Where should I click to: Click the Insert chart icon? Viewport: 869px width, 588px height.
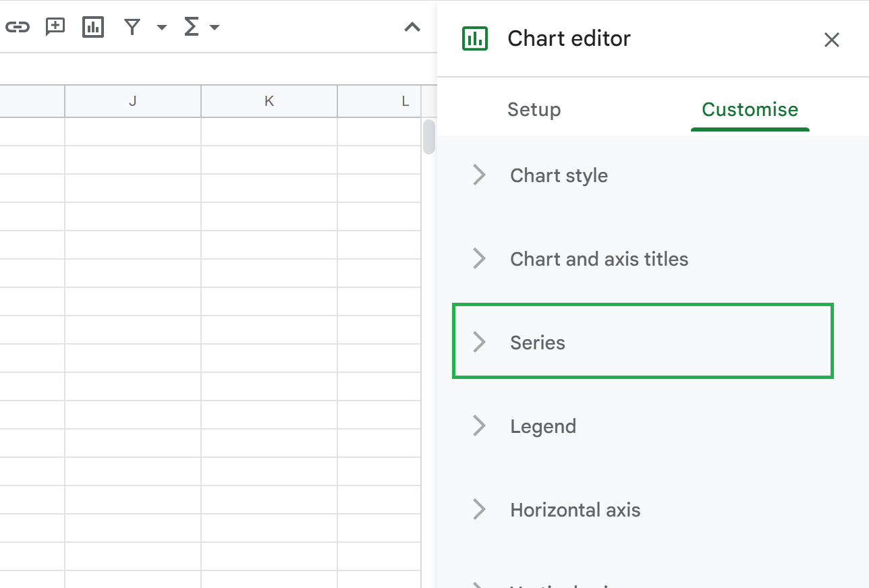click(x=92, y=27)
